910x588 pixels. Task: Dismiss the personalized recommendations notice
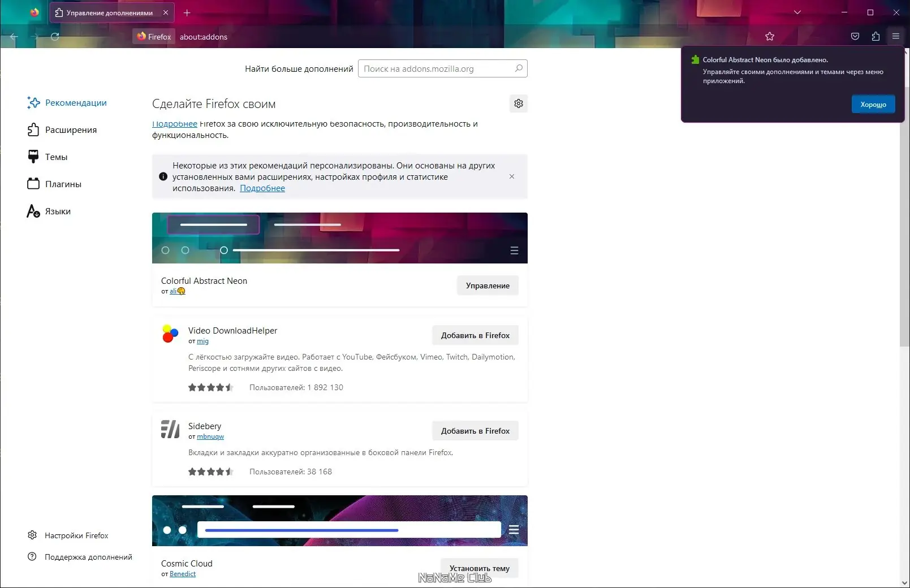point(512,176)
